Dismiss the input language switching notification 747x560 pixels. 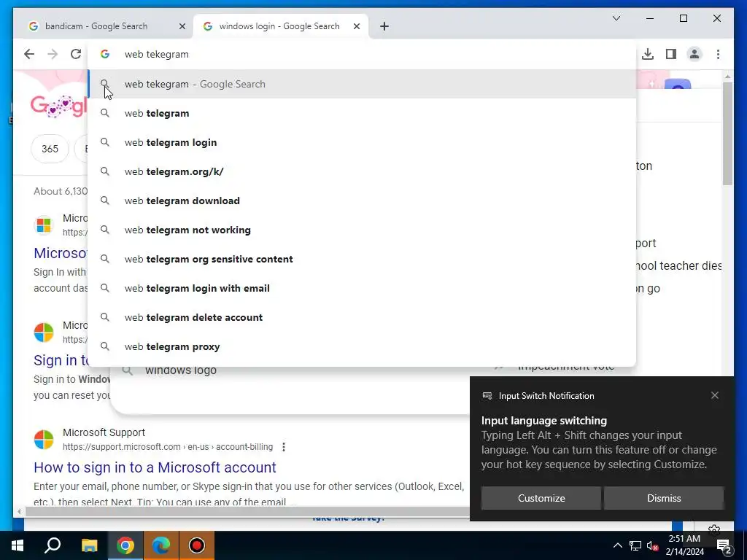[664, 498]
